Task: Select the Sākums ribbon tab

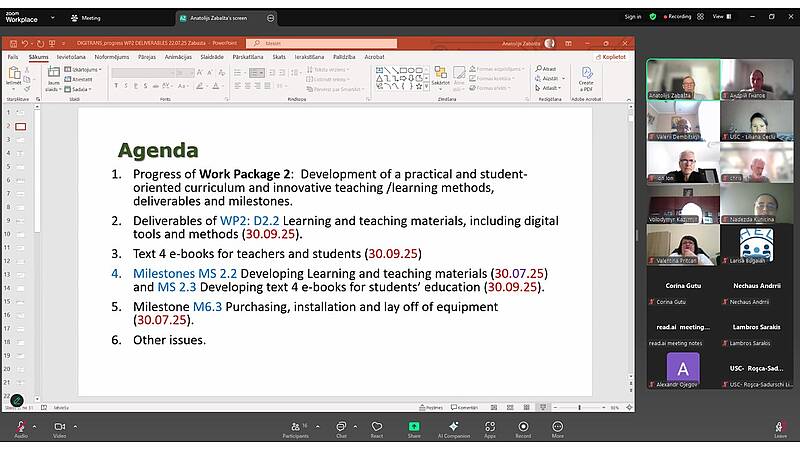Action: (38, 57)
